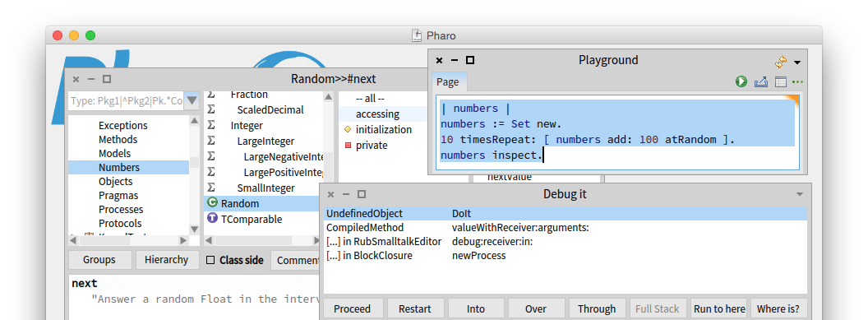868x320 pixels.
Task: Click the sigma icon next to ScaledDecimal
Action: click(211, 109)
